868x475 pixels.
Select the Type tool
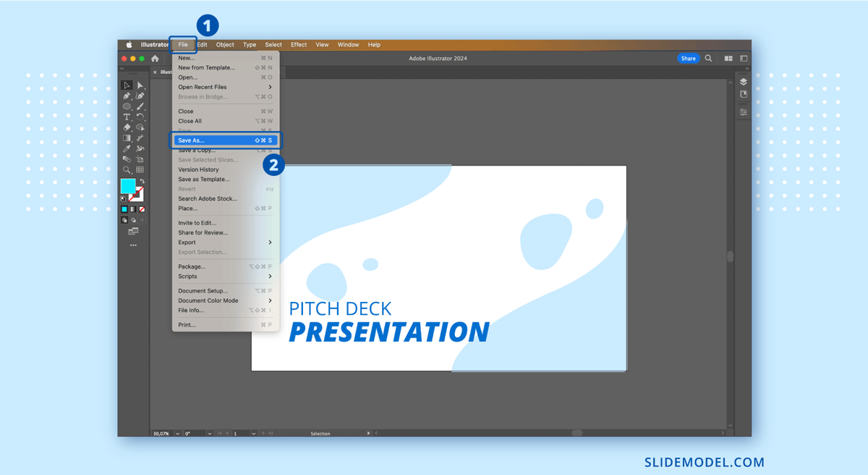pos(127,117)
